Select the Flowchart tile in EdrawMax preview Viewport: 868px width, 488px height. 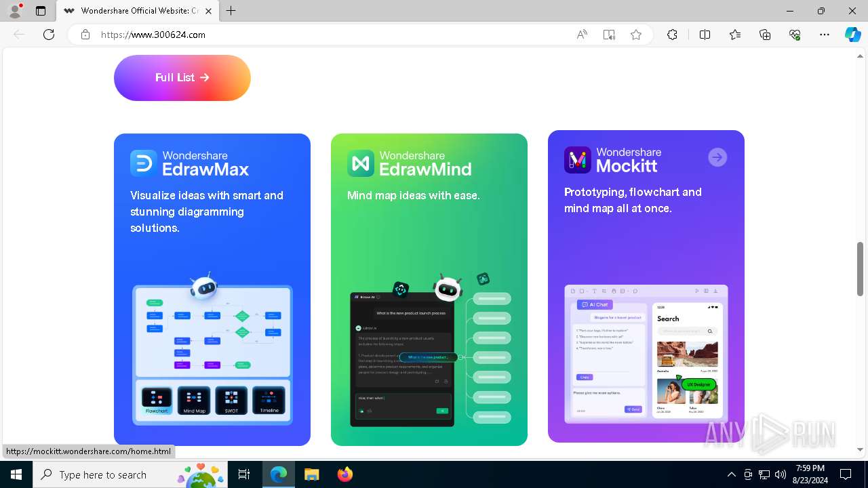pos(157,401)
